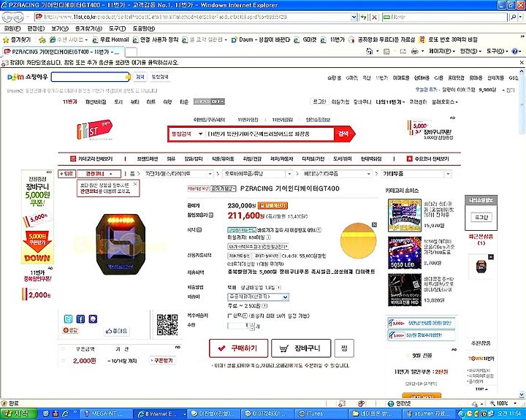The image size is (526, 420).
Task: Open the 보기(V) menu
Action: coord(60,28)
